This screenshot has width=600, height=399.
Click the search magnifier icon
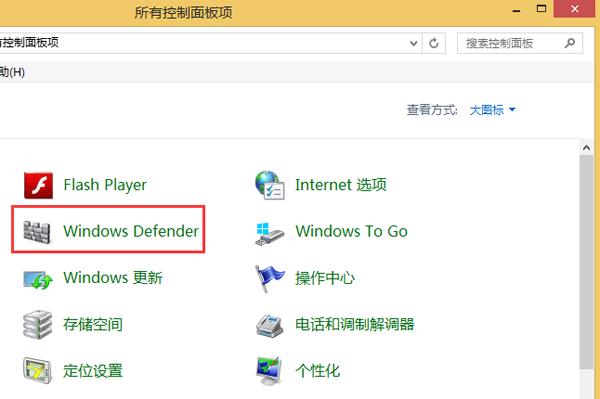[x=569, y=43]
